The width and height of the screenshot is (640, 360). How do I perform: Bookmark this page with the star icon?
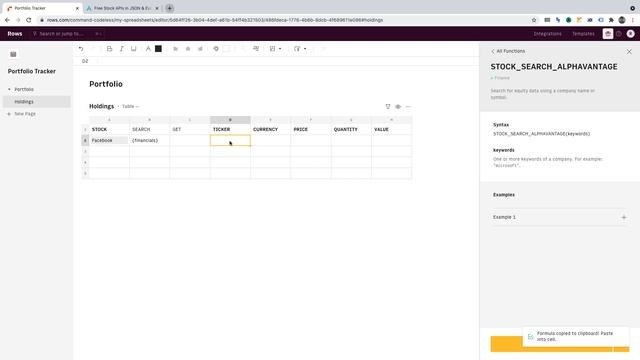pyautogui.click(x=534, y=20)
